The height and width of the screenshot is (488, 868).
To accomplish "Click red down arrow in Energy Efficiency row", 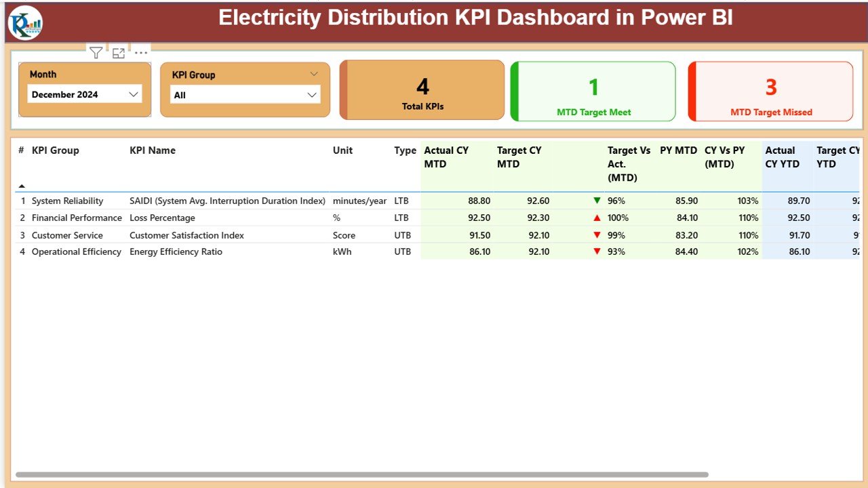I will coord(597,251).
